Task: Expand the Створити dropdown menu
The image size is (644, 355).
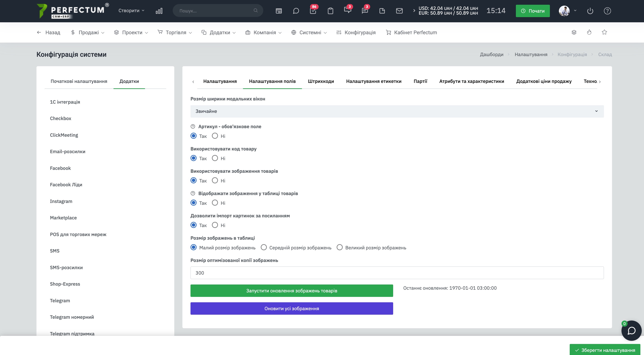Action: point(131,11)
